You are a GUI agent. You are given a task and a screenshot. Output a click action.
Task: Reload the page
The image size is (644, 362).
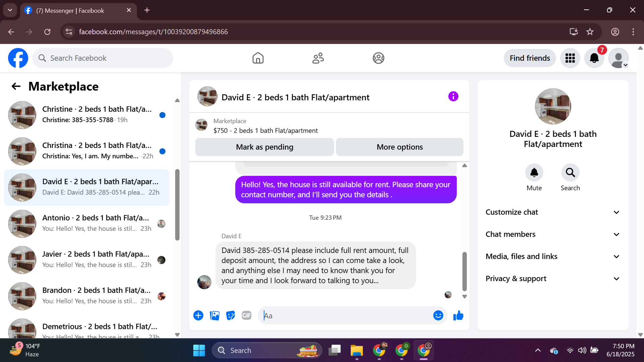47,32
